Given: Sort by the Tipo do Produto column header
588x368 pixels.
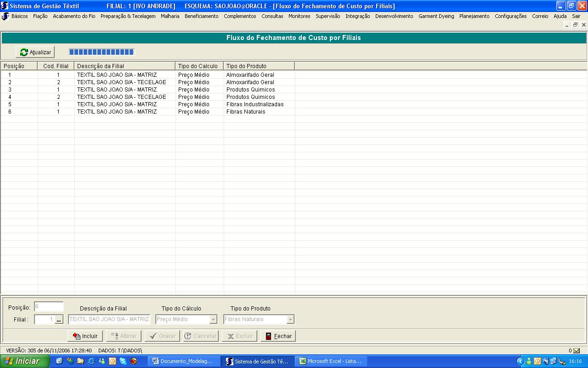Looking at the screenshot, I should 259,66.
